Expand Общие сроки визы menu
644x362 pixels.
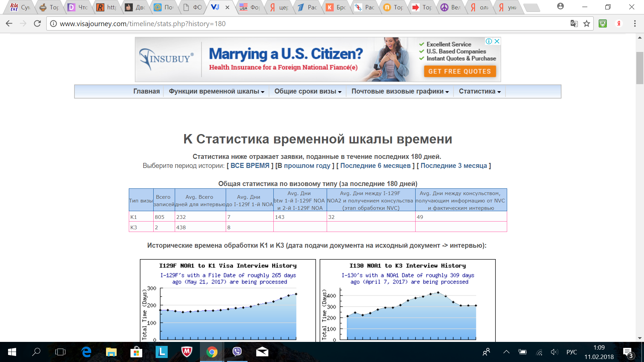[x=308, y=92]
